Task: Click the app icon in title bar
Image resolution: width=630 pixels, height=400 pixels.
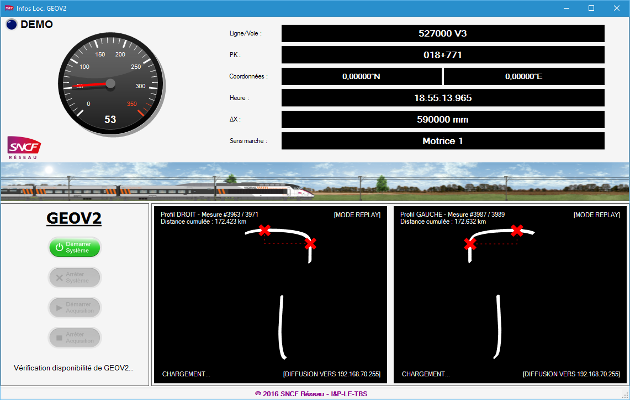Action: click(9, 7)
